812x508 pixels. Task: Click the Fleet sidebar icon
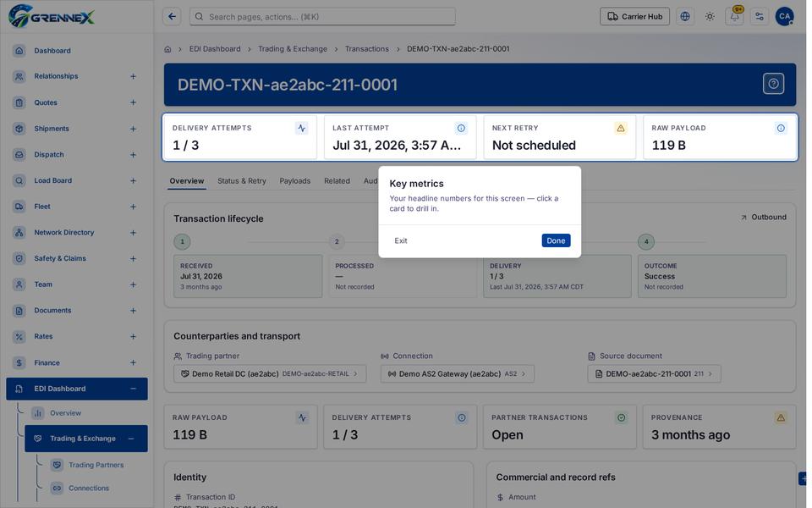pyautogui.click(x=19, y=207)
